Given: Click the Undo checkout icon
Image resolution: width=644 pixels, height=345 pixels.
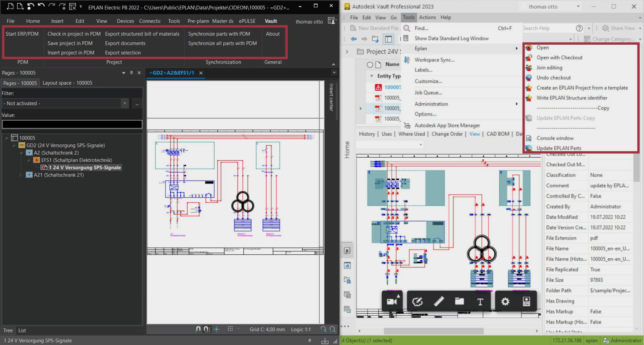Looking at the screenshot, I should (529, 78).
